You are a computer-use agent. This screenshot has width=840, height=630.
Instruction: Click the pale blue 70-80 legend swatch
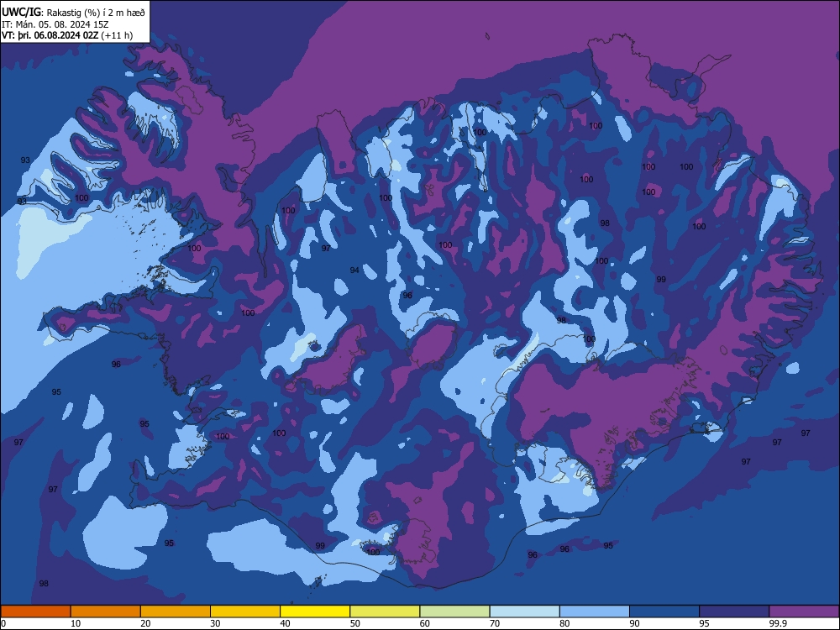[x=525, y=612]
